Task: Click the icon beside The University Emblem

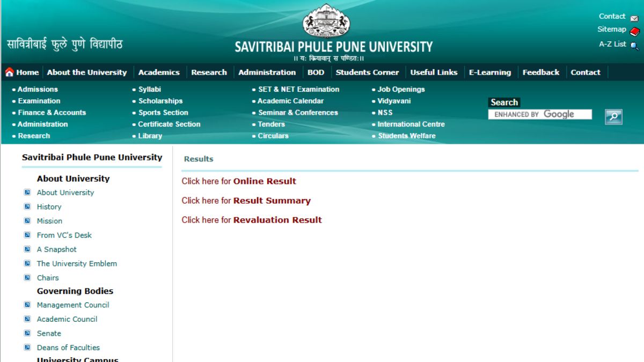Action: [x=27, y=263]
